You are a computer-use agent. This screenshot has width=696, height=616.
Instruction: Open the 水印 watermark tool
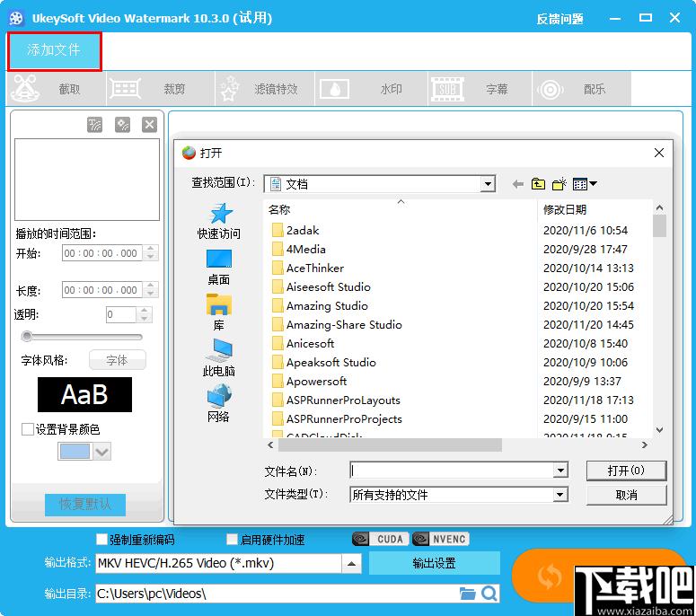(371, 89)
